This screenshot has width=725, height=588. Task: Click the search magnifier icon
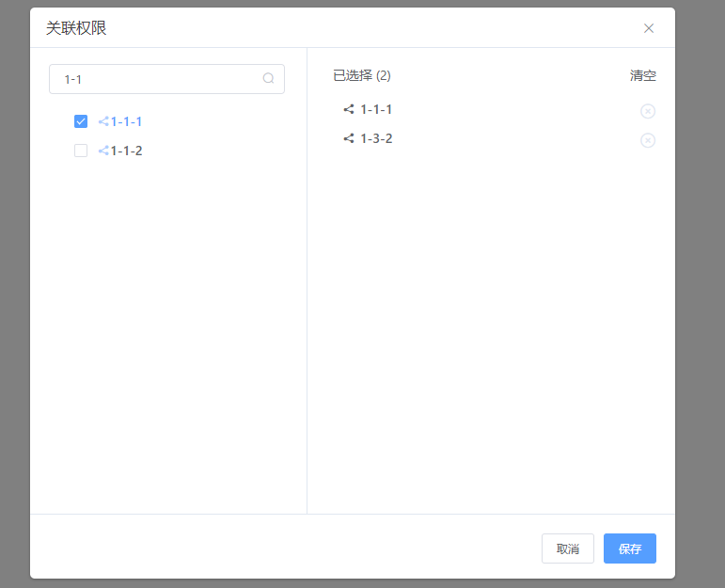268,79
